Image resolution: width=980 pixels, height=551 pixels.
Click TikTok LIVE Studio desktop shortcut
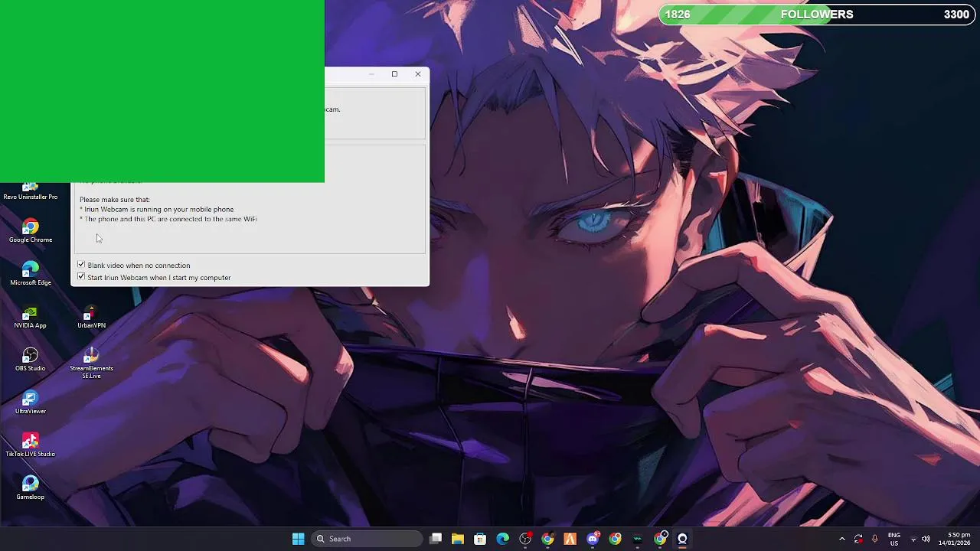point(31,445)
